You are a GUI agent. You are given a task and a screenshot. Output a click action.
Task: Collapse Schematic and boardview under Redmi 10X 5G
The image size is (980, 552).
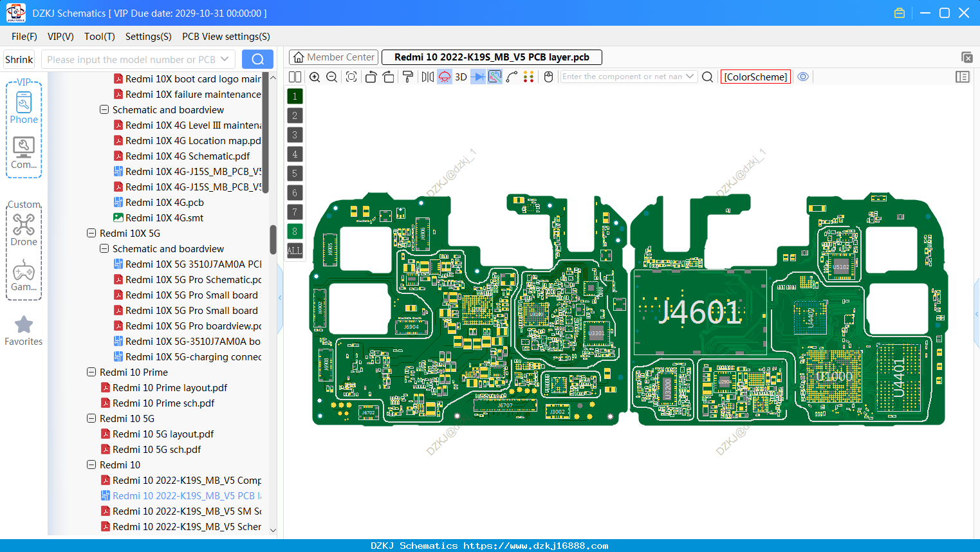104,248
